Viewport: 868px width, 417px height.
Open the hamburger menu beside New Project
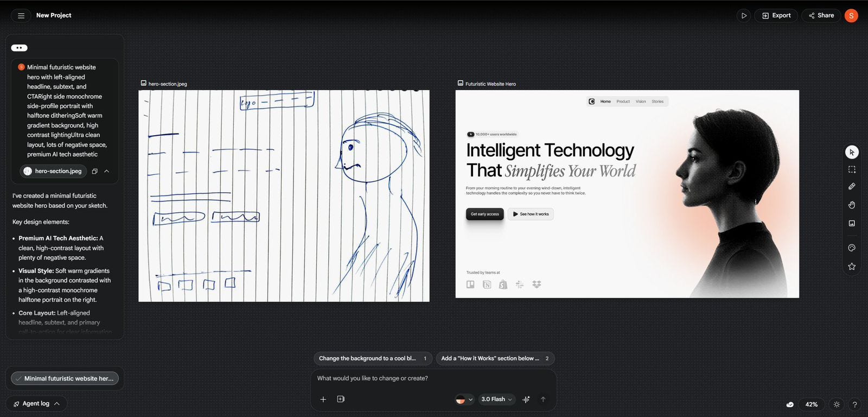(x=21, y=16)
